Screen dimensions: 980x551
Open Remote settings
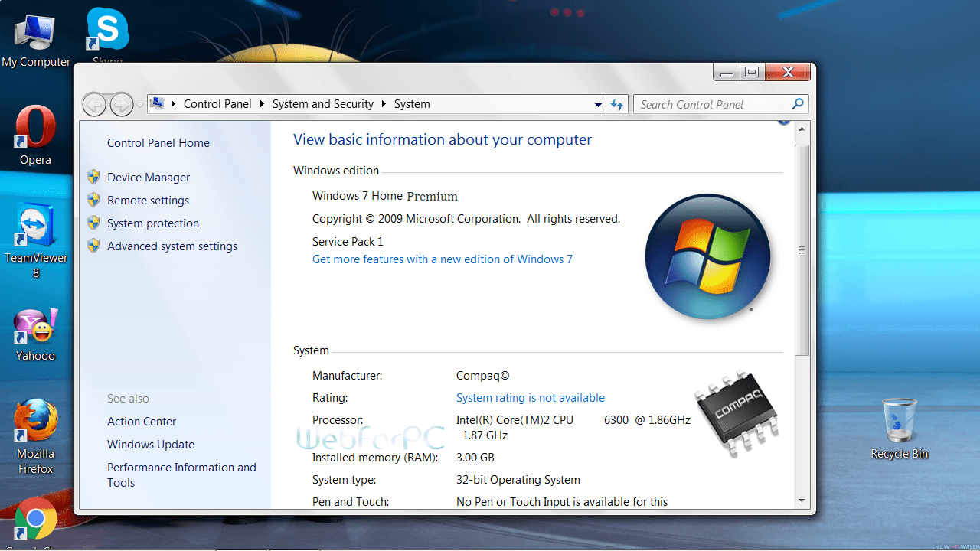[x=149, y=201]
